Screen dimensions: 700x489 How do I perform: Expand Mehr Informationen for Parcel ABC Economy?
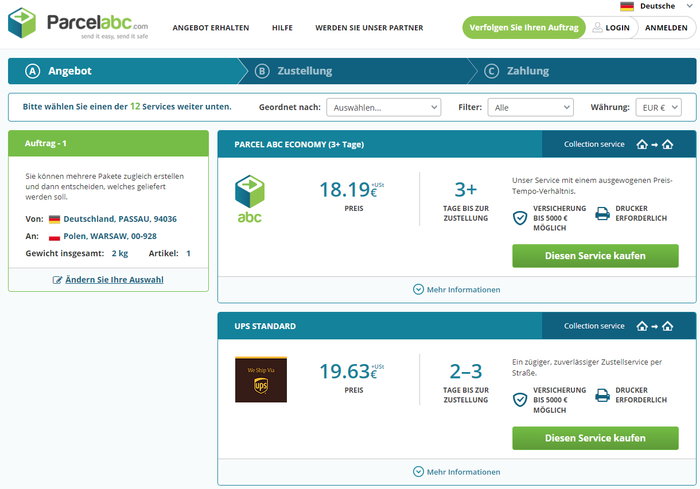click(x=457, y=289)
